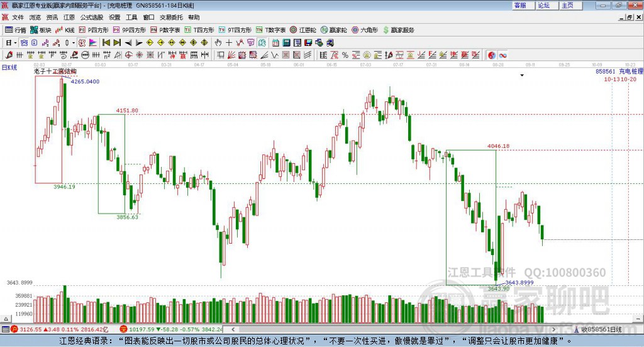Viewport: 644px width, 347px height.
Task: Switch to the K线 candlestick chart
Action: [x=65, y=30]
